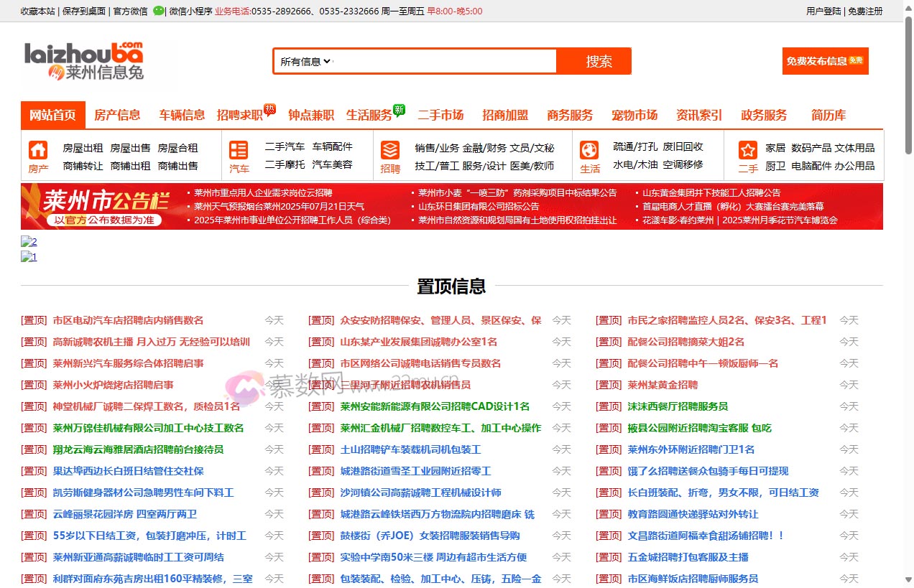Click the 生活 globe category icon

click(x=590, y=151)
